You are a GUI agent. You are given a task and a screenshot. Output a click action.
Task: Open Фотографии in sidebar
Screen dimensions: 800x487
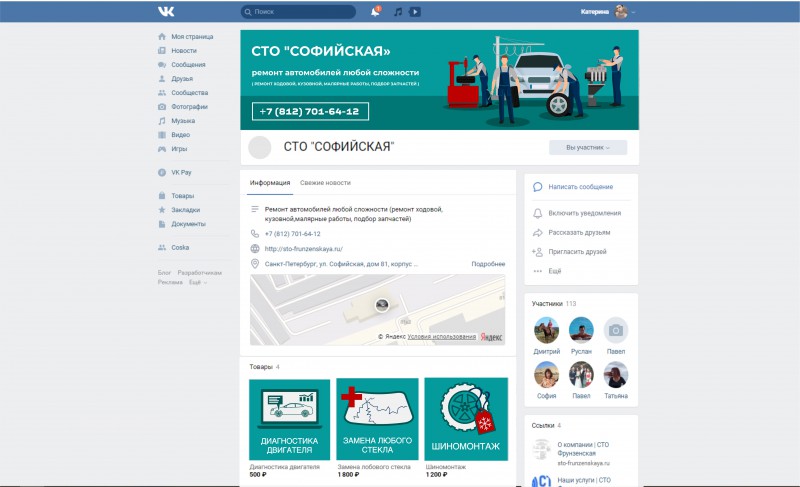189,107
